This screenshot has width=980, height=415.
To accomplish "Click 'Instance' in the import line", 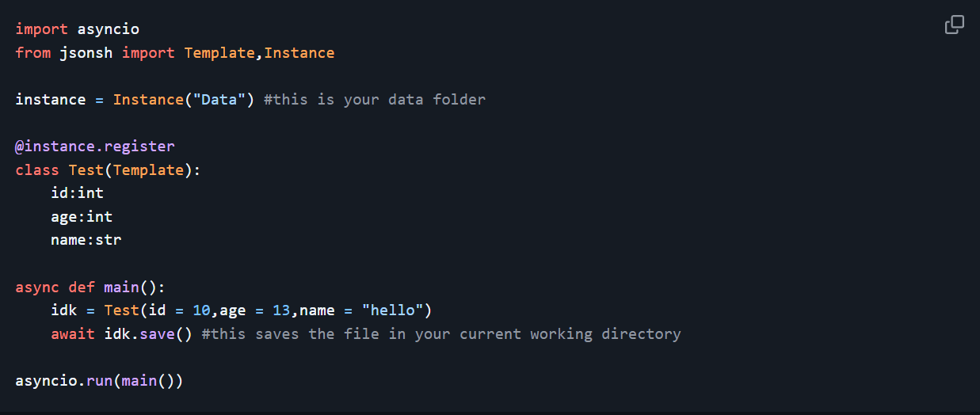I will point(299,53).
